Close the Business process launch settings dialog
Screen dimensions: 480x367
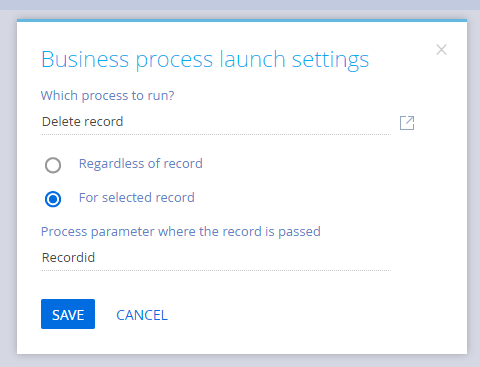(x=441, y=50)
